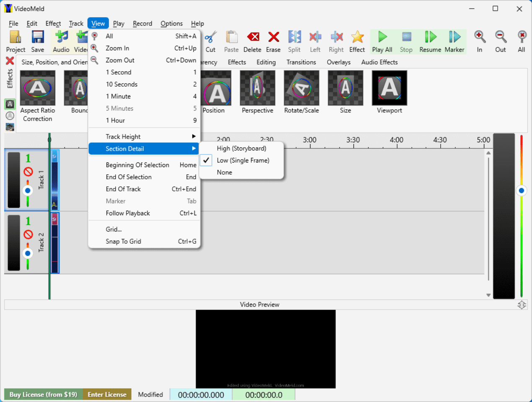532x402 pixels.
Task: Choose 1 Hour zoom level
Action: [x=145, y=121]
